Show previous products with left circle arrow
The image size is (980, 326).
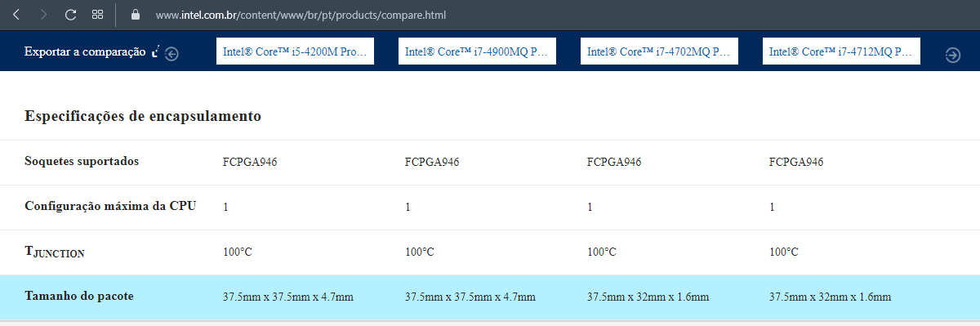click(171, 54)
